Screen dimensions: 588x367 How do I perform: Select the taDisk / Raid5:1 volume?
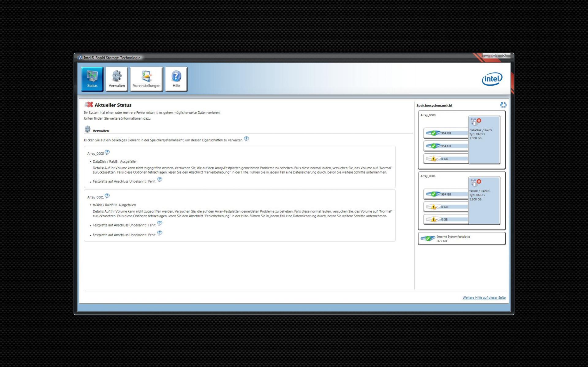tap(484, 201)
